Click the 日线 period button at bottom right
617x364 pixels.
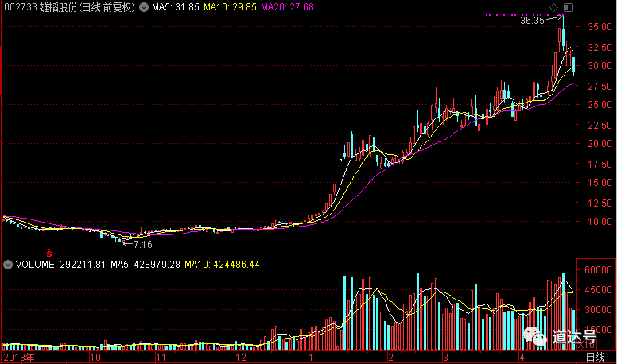pos(595,358)
